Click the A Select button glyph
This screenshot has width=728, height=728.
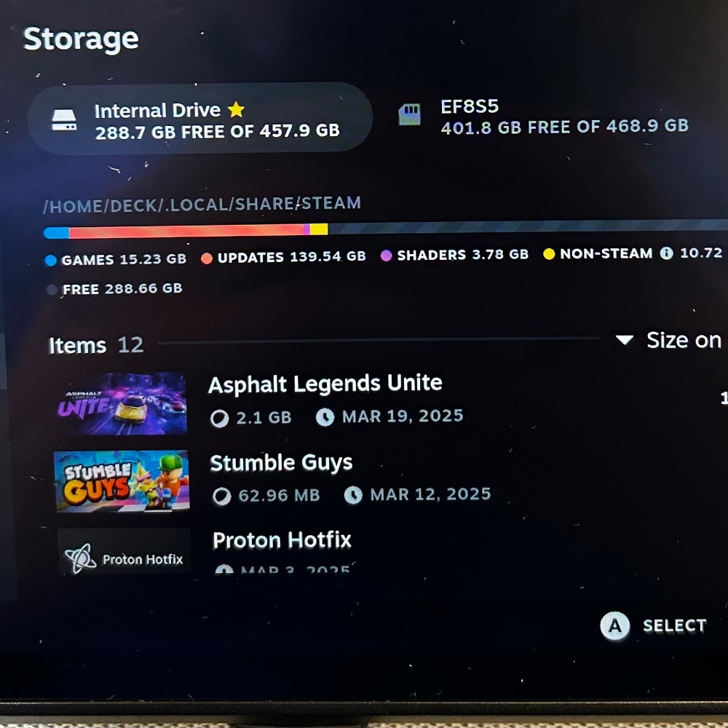(614, 626)
